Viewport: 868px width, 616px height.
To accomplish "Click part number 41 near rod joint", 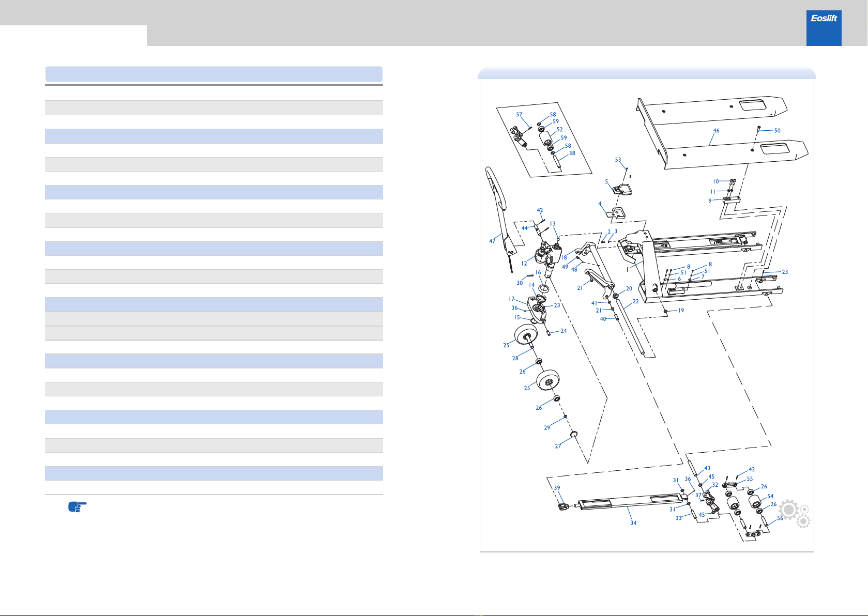I will coord(594,303).
